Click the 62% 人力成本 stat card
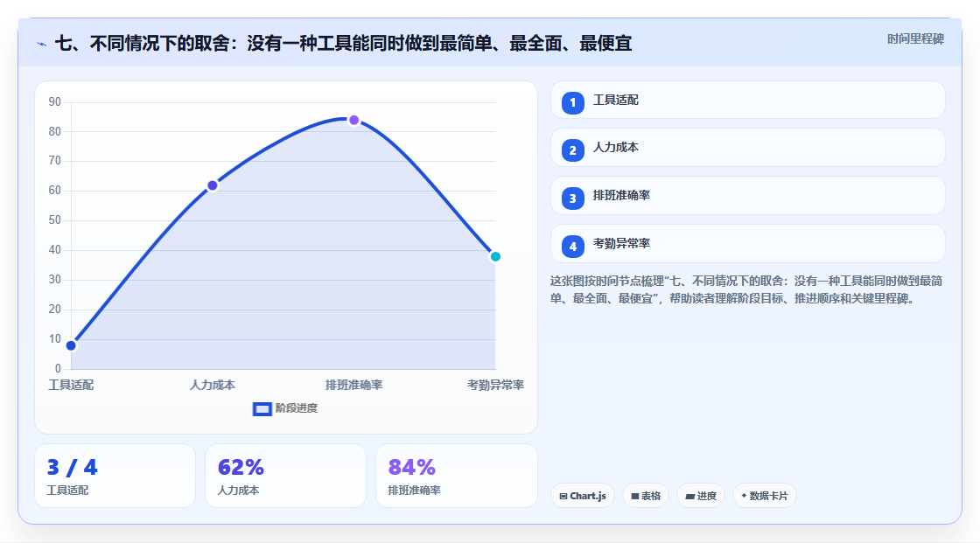 tap(285, 477)
